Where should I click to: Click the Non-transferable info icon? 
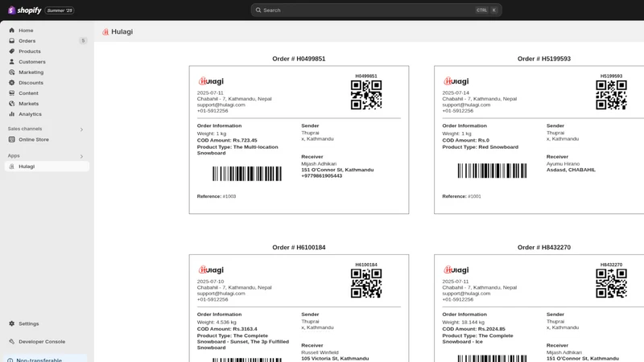pyautogui.click(x=10, y=360)
